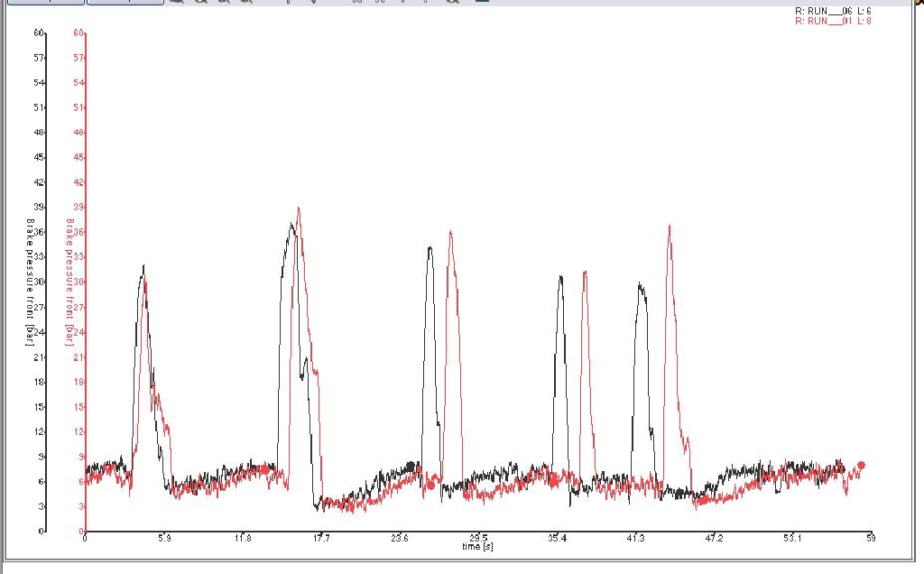Image resolution: width=924 pixels, height=574 pixels.
Task: Click the black peak top near 35.4 seconds
Action: [560, 277]
